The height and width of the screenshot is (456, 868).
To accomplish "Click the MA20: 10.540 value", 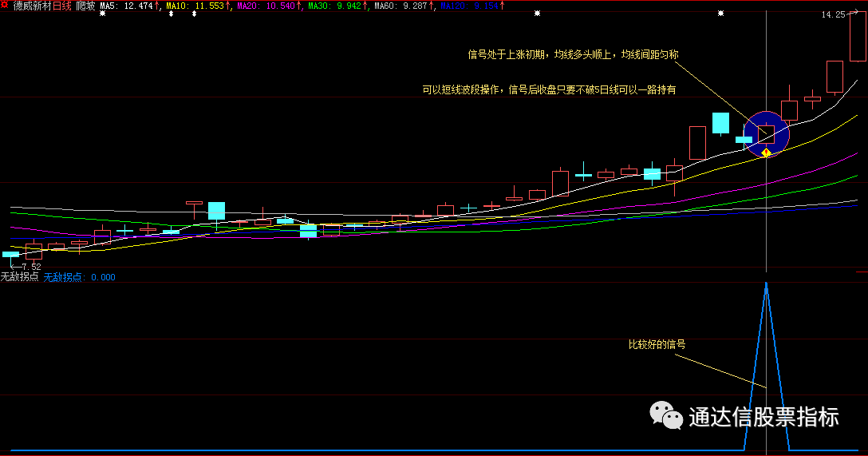I will 266,6.
